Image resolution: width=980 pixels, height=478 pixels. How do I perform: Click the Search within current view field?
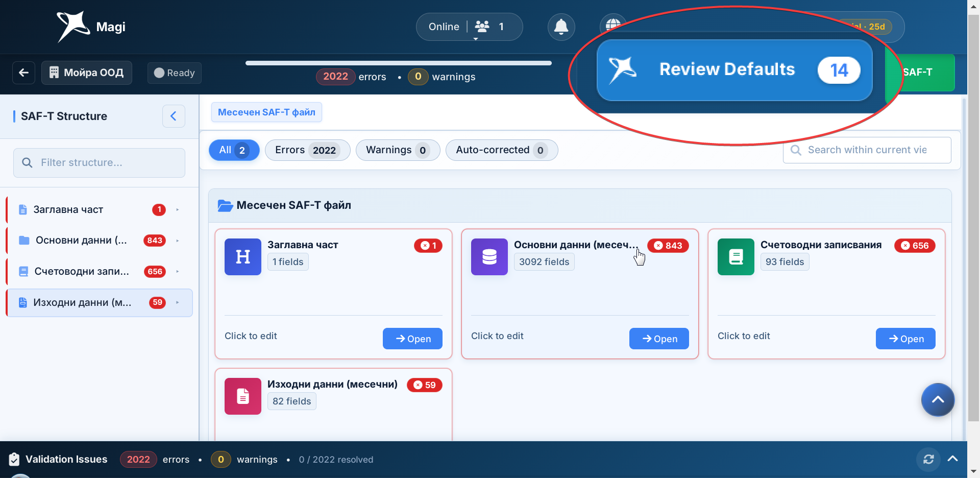867,150
